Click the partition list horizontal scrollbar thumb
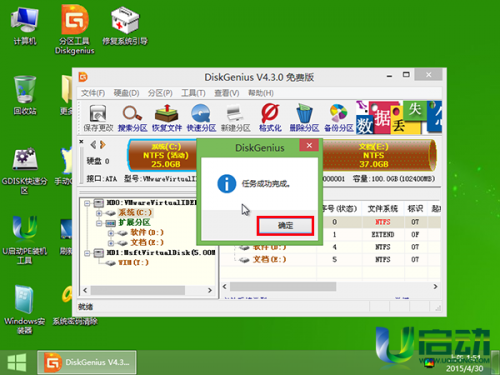Image resolution: width=500 pixels, height=375 pixels. pos(283,287)
